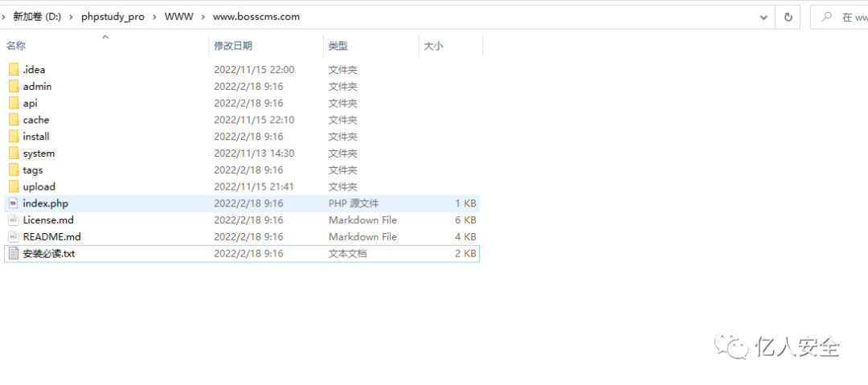868x385 pixels.
Task: Expand the chevron before 新加卷 (D:)
Action: coord(4,17)
